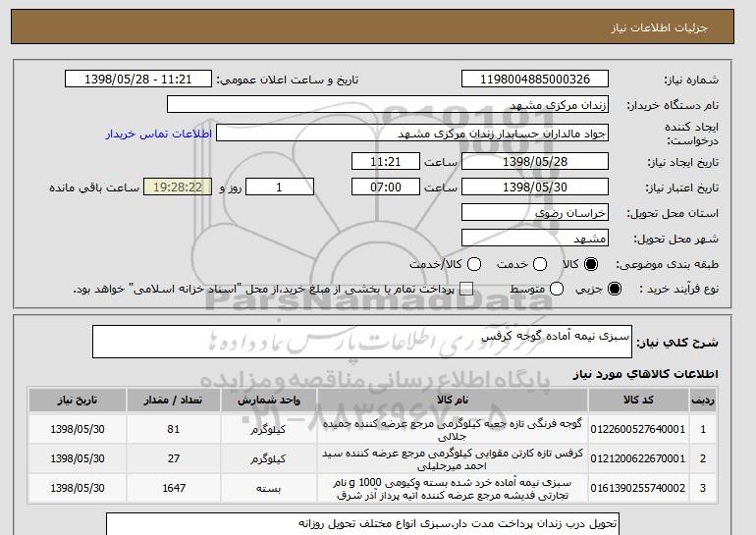Select the متوسط purchase type radio

[557, 289]
